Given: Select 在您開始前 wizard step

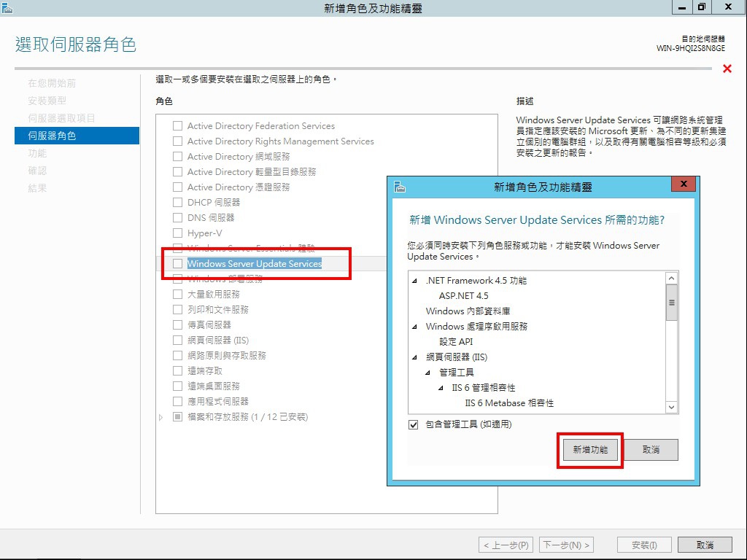Looking at the screenshot, I should [x=52, y=83].
